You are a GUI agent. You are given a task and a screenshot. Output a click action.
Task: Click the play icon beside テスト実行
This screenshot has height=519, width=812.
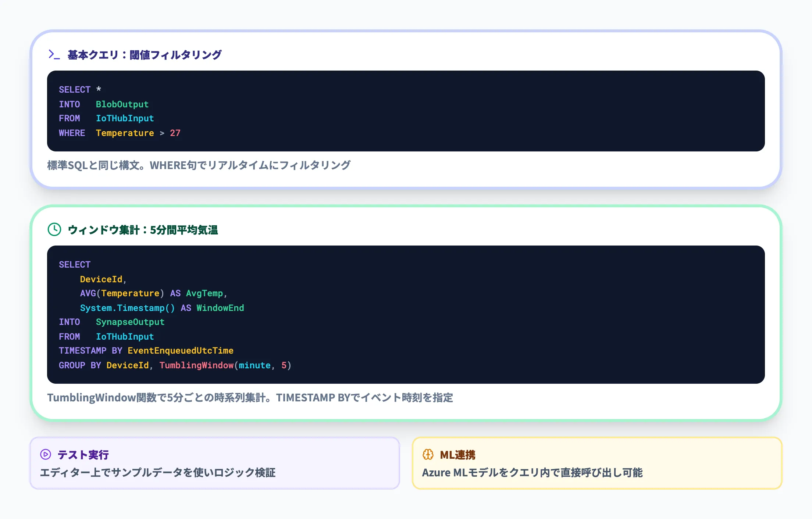(x=45, y=455)
